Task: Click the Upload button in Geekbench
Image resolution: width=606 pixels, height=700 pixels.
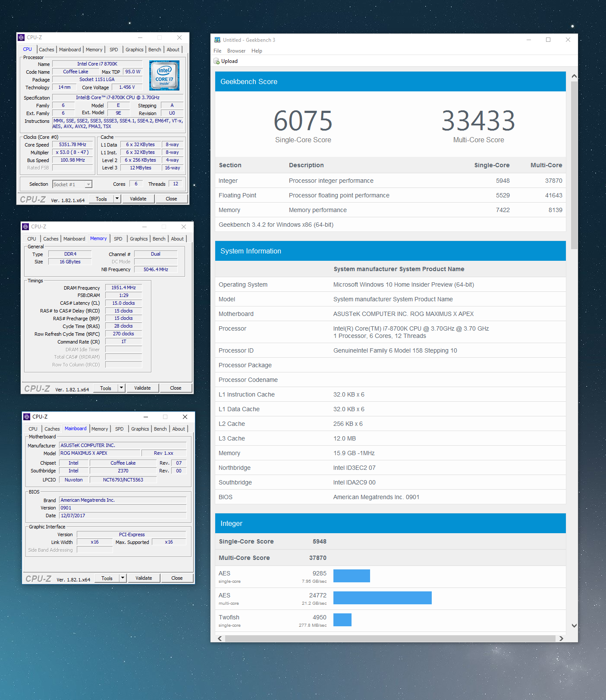Action: (226, 61)
